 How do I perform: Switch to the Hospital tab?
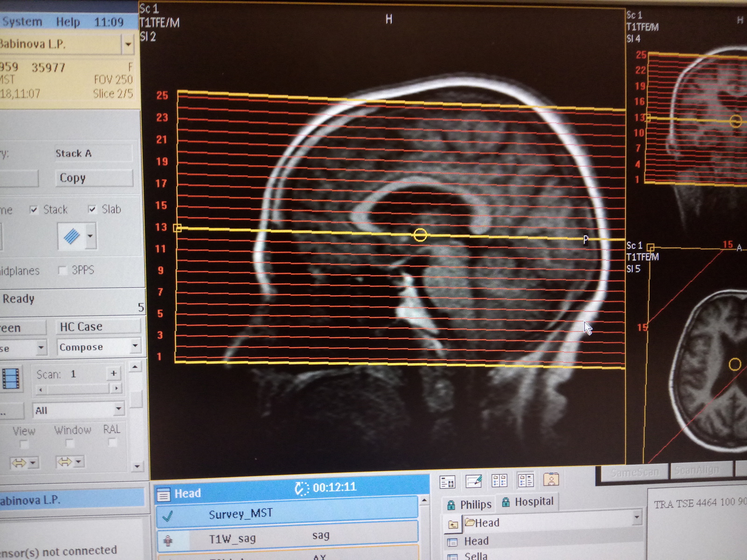pos(528,502)
